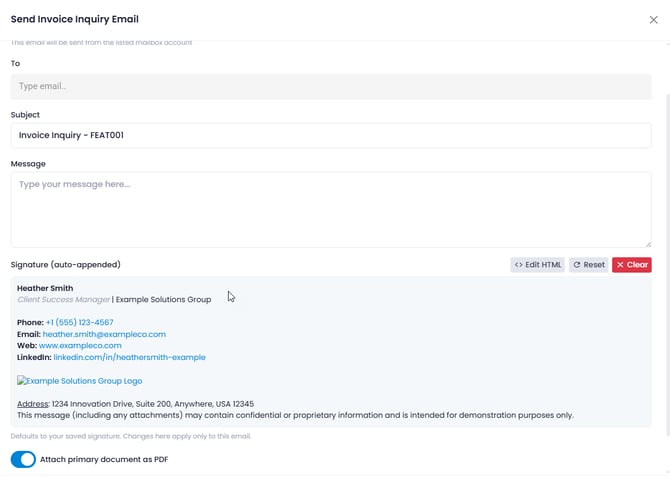Click the circular arrow icon on Reset

[x=577, y=265]
